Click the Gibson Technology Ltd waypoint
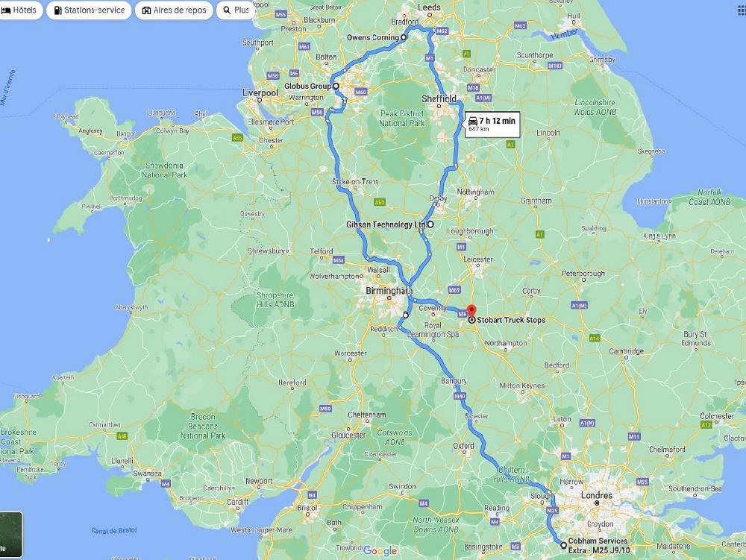 coord(430,224)
